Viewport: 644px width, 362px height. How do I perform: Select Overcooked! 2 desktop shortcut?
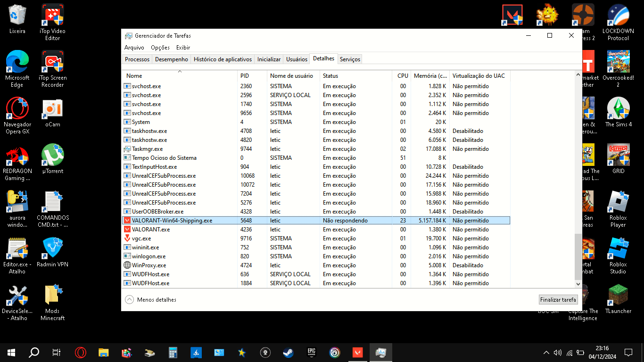tap(618, 69)
